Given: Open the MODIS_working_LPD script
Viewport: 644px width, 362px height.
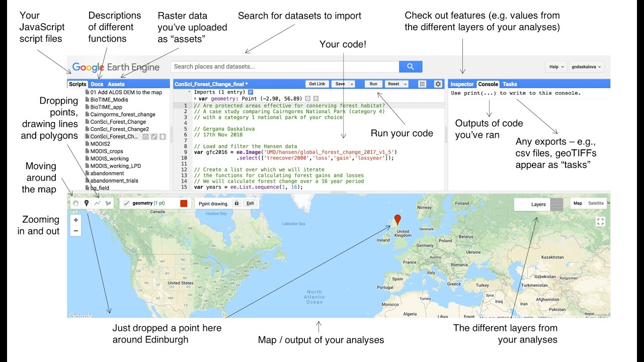Looking at the screenshot, I should click(x=113, y=165).
